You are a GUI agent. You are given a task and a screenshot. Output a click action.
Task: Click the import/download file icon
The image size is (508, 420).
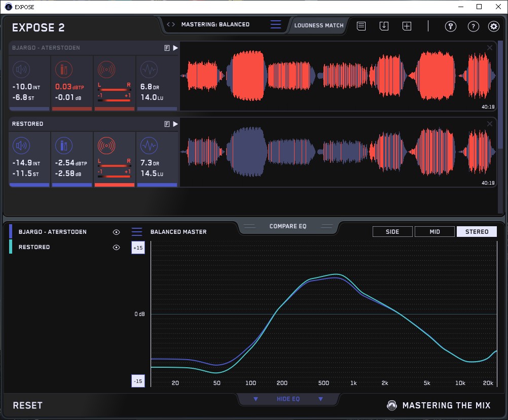click(x=384, y=26)
